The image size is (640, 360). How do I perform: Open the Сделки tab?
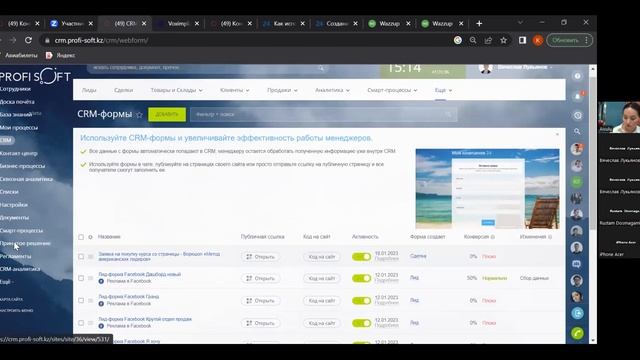[x=124, y=90]
